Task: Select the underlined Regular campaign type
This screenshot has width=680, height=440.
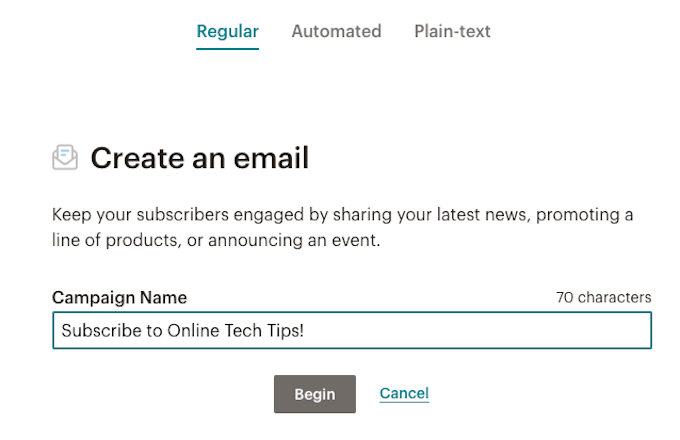Action: [x=227, y=31]
